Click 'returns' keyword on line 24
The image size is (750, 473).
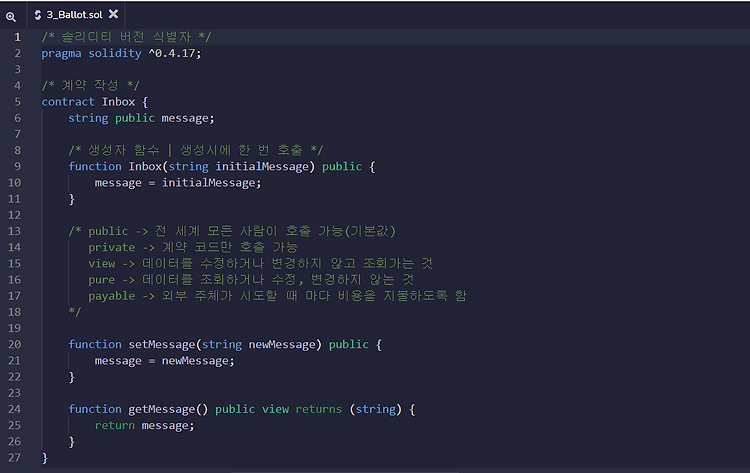pos(319,409)
